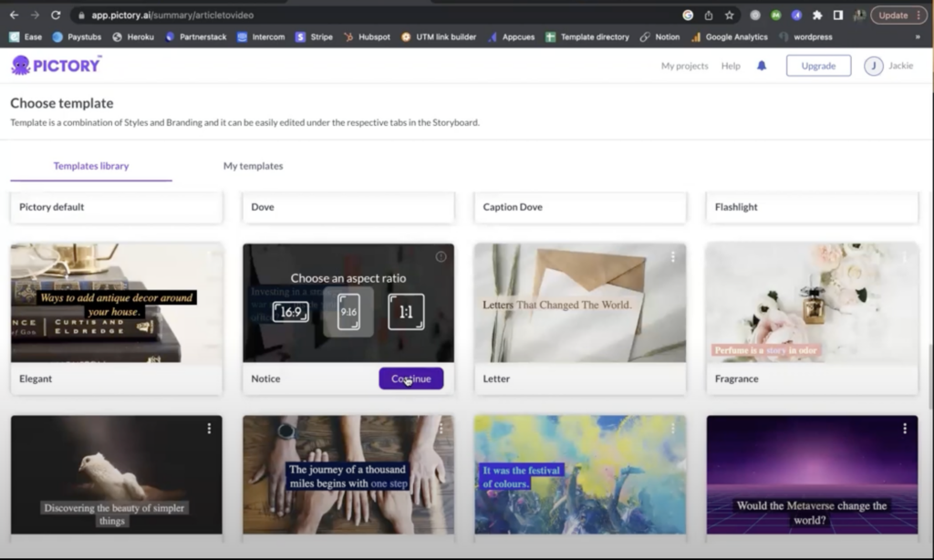Bookmark page with the star icon

pyautogui.click(x=729, y=16)
